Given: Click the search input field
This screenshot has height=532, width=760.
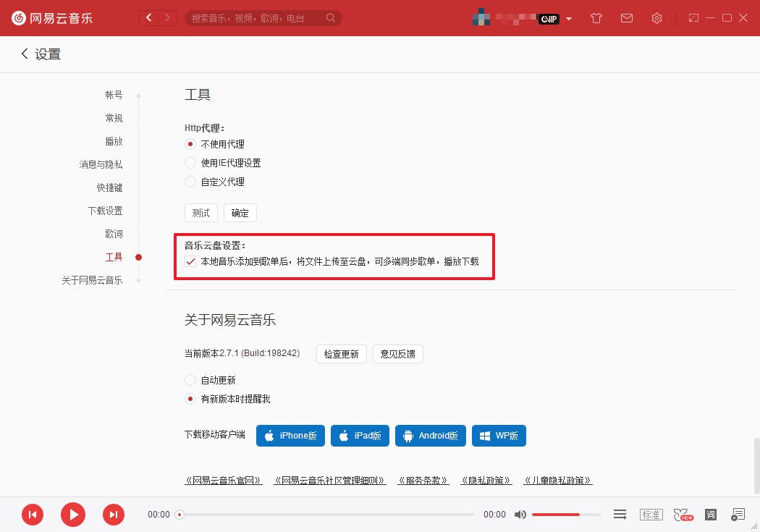Looking at the screenshot, I should click(263, 18).
